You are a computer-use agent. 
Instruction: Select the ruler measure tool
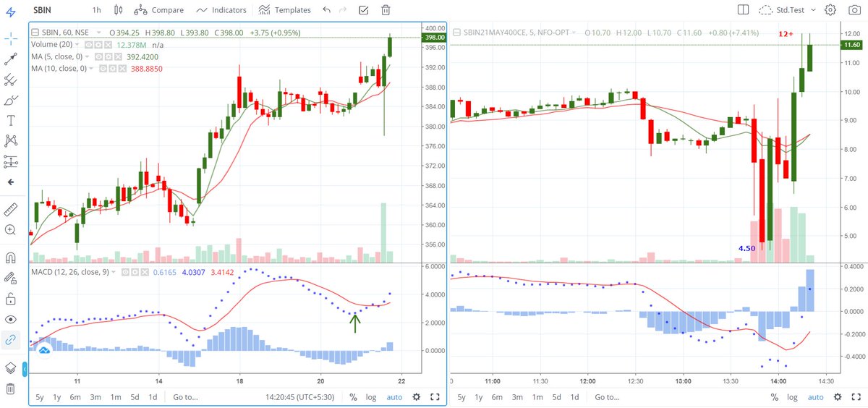pyautogui.click(x=10, y=210)
